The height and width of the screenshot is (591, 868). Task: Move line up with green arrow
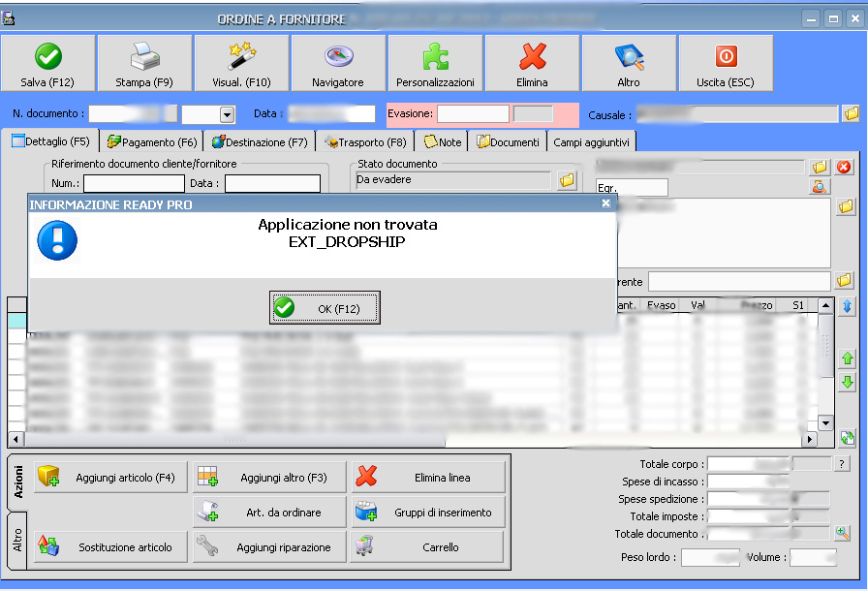pyautogui.click(x=848, y=358)
